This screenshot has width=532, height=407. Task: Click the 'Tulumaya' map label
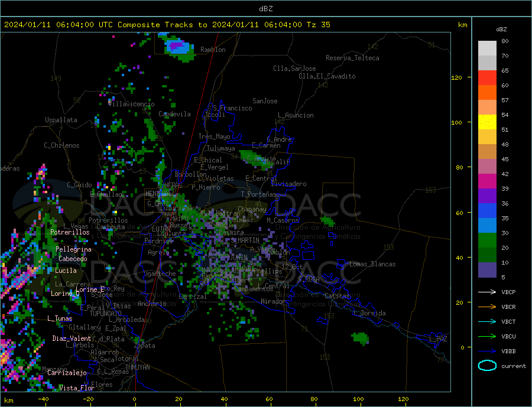221,148
